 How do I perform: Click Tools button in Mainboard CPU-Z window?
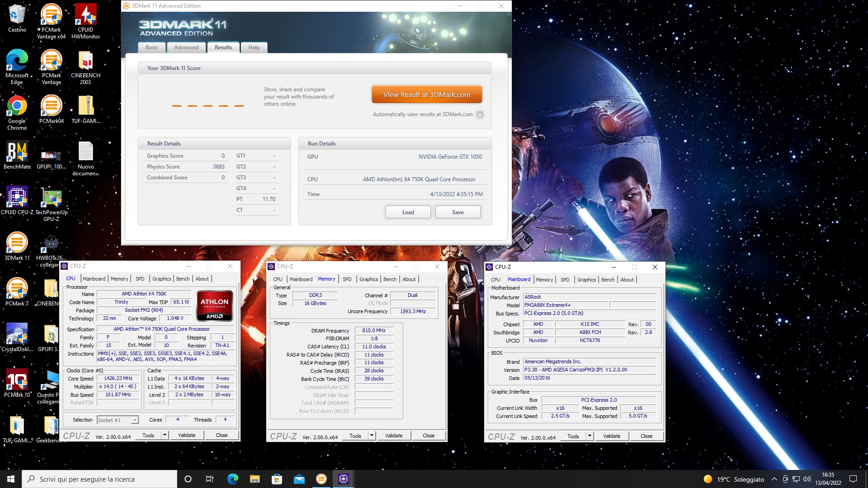point(573,436)
